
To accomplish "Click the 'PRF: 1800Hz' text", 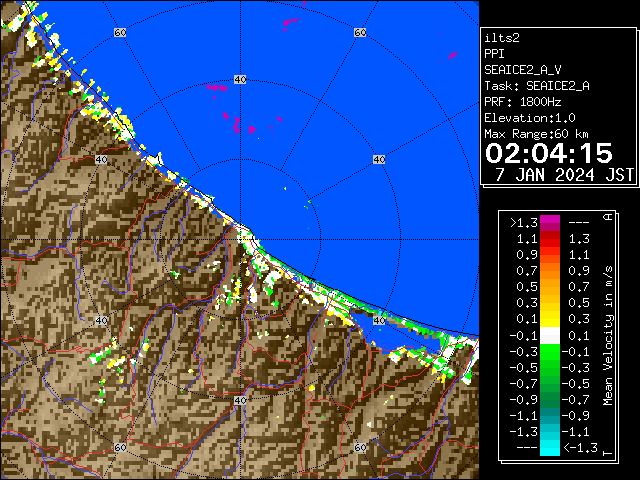I will [x=522, y=102].
